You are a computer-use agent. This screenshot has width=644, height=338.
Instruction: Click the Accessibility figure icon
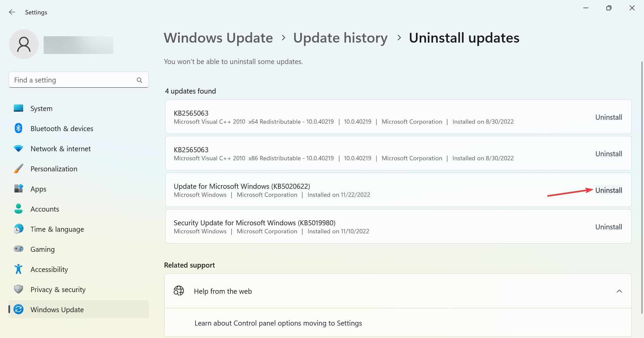tap(18, 269)
